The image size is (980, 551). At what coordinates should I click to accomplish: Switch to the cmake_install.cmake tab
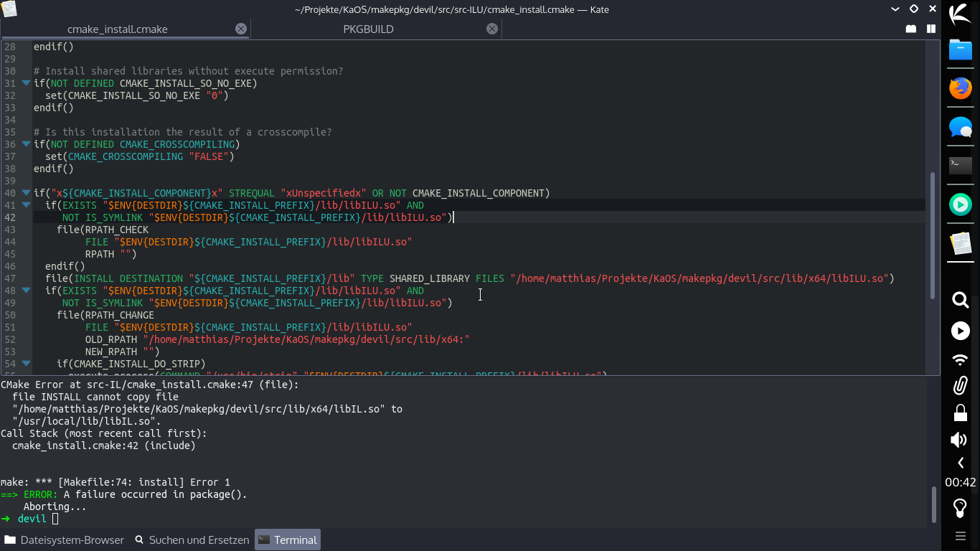tap(118, 29)
